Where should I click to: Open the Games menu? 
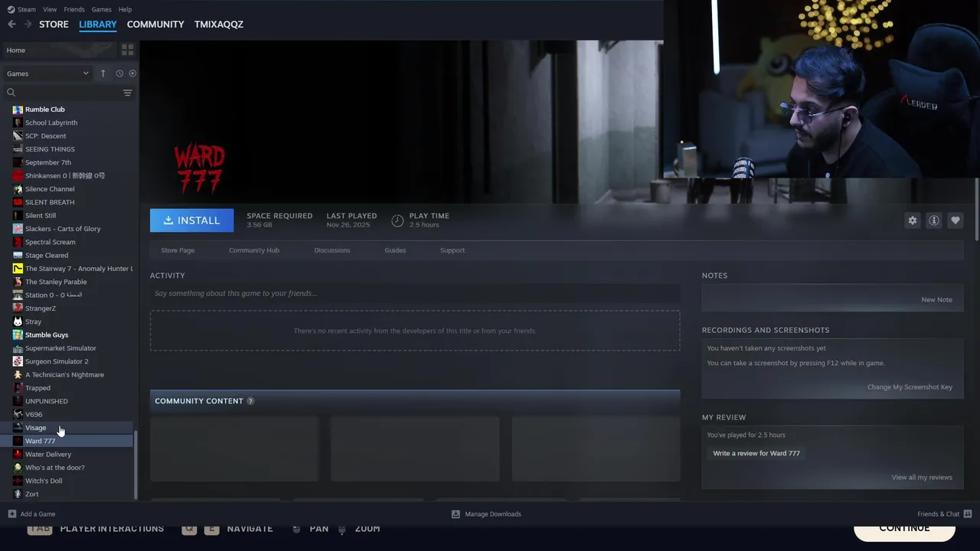[x=101, y=9]
